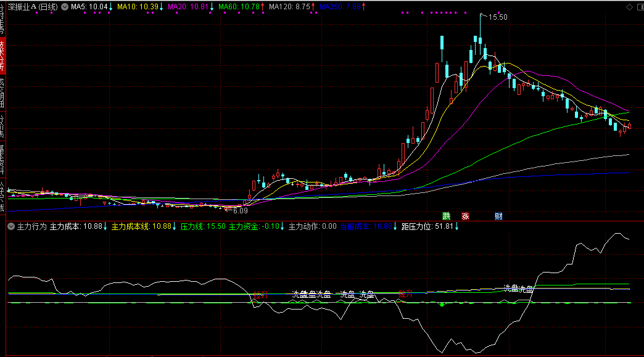The width and height of the screenshot is (644, 357).
Task: Click the magenta MA20: 10.81 label
Action: (x=188, y=7)
